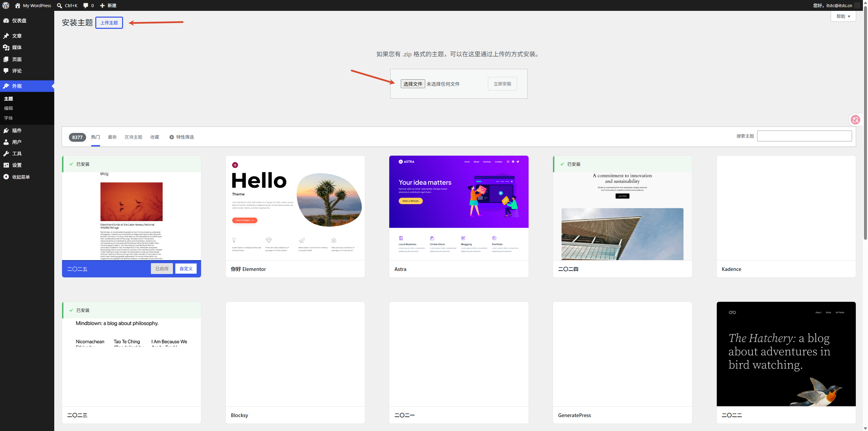Open the 编辑 submenu item

[x=8, y=108]
